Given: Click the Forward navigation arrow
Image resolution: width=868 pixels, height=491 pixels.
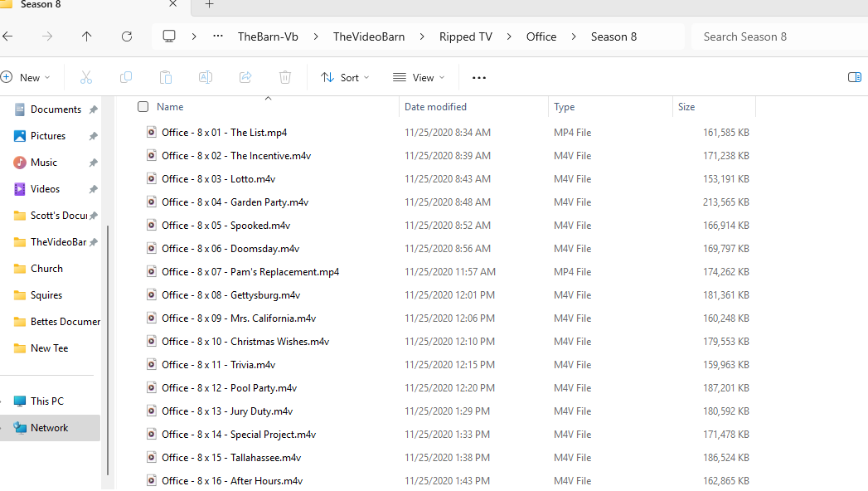Looking at the screenshot, I should click(x=47, y=36).
